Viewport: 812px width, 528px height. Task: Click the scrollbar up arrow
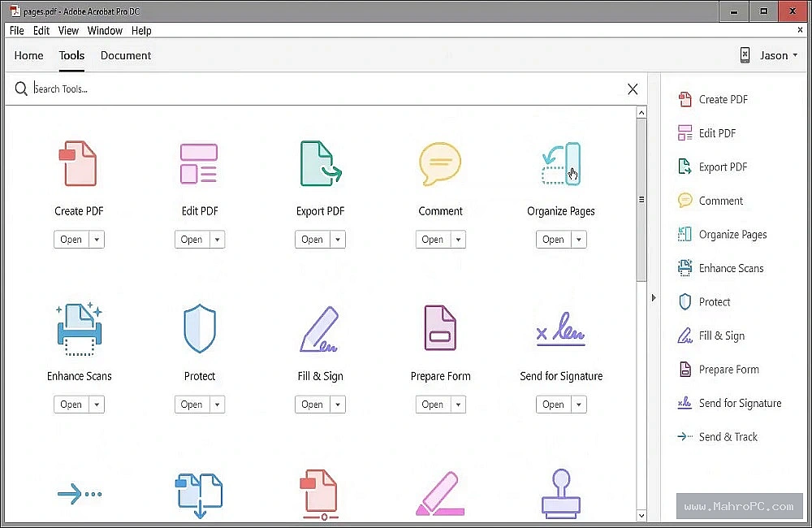641,112
